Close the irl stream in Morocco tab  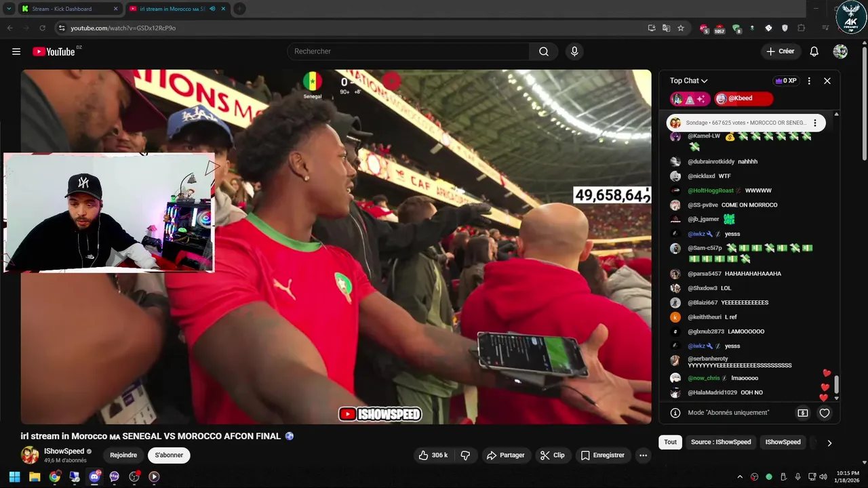click(223, 9)
